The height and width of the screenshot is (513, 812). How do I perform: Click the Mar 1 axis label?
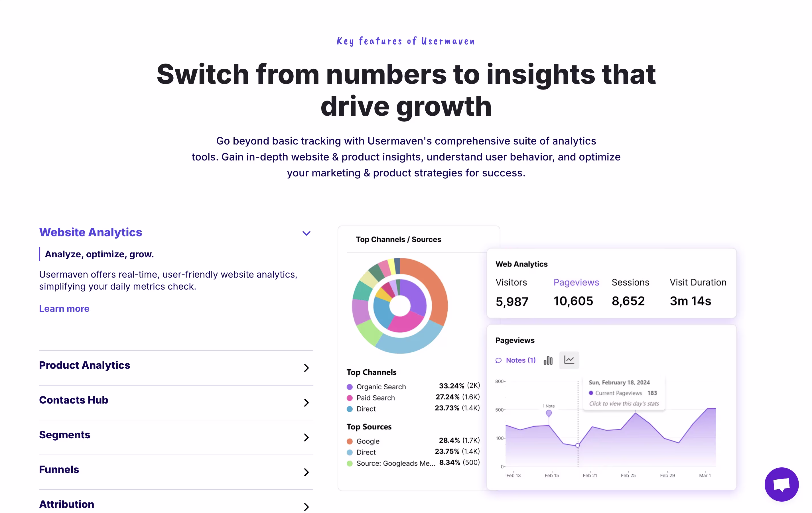tap(705, 475)
